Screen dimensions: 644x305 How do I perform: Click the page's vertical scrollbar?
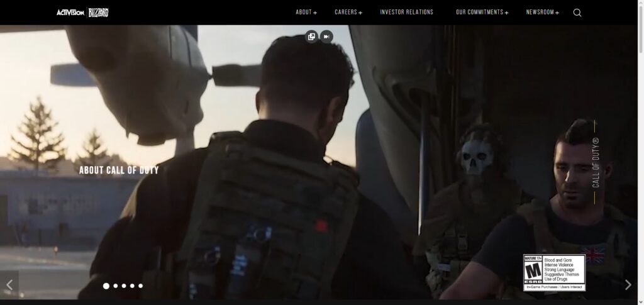click(x=641, y=152)
